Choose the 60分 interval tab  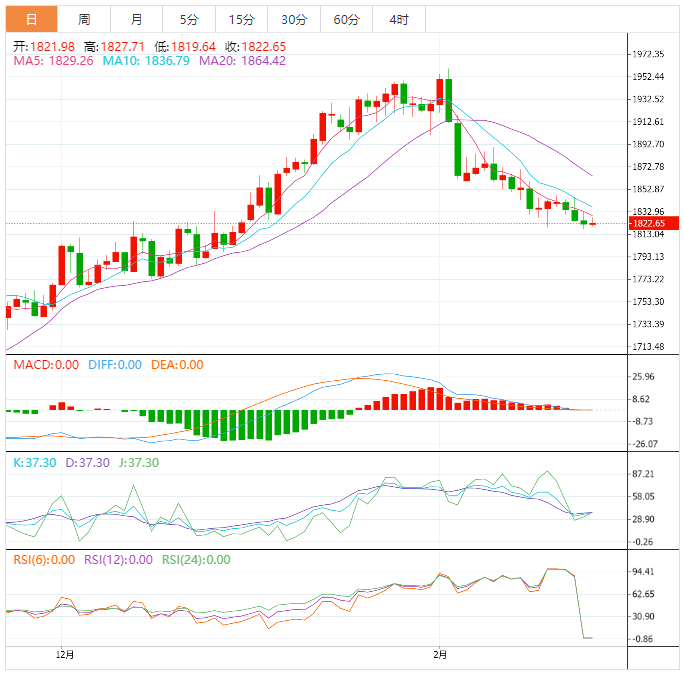point(346,19)
